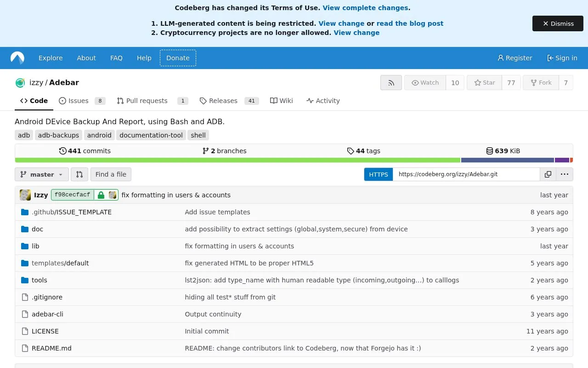Open the doc folder icon
Image resolution: width=588 pixels, height=368 pixels.
(x=25, y=229)
